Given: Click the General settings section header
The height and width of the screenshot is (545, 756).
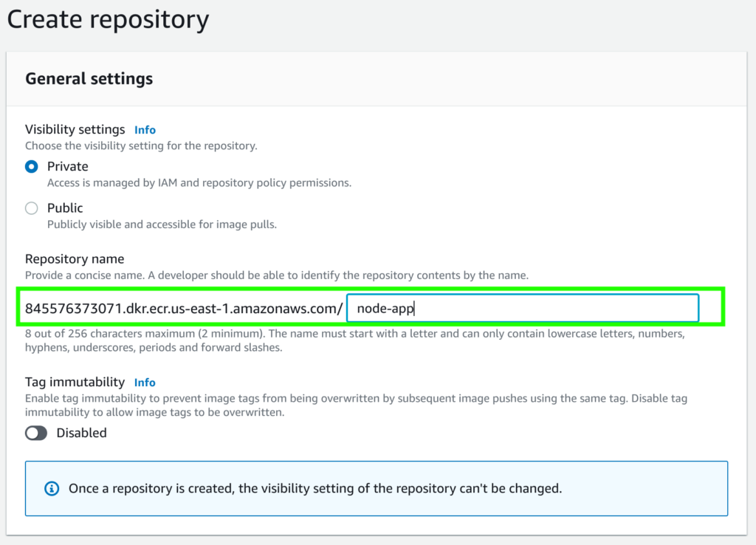Looking at the screenshot, I should [x=89, y=78].
